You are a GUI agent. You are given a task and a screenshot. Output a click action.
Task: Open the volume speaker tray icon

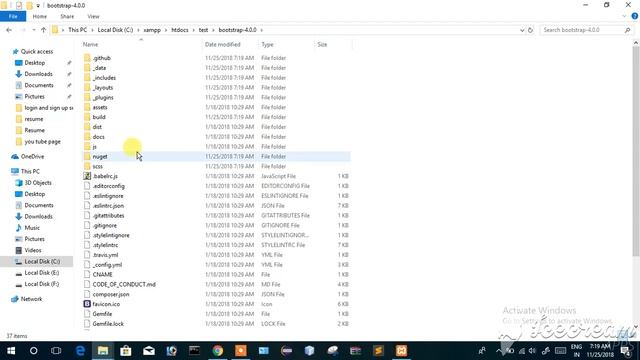[x=532, y=351]
